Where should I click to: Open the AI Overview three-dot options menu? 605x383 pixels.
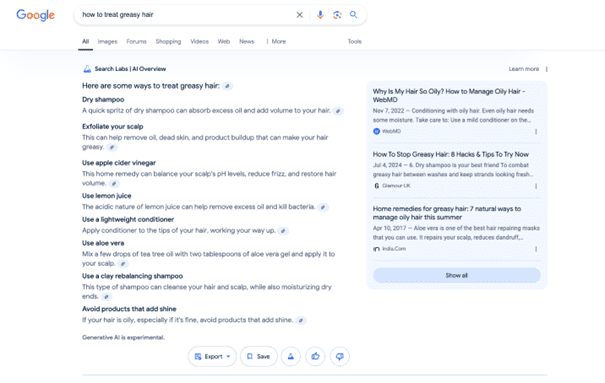pos(546,69)
